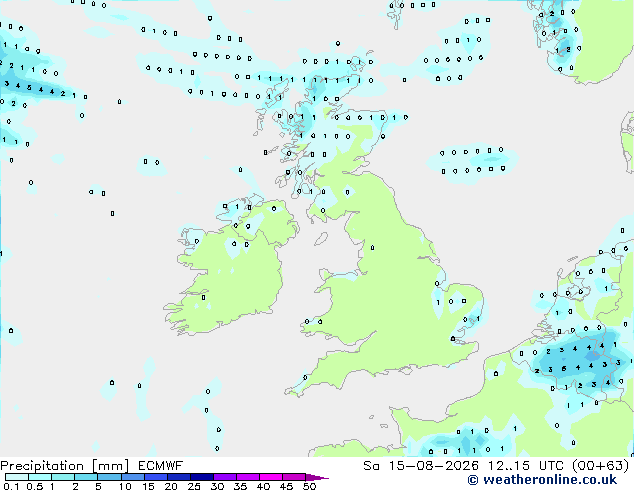
Task: Pick the 10–15 mm legend color swatch
Action: point(133,477)
